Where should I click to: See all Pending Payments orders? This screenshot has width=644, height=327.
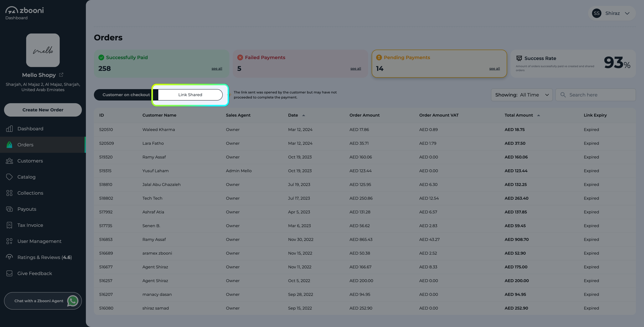pyautogui.click(x=495, y=68)
